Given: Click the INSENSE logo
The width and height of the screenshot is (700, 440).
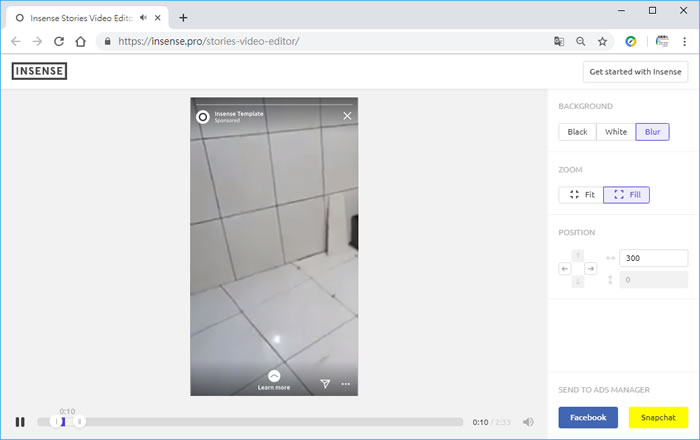Looking at the screenshot, I should point(39,71).
